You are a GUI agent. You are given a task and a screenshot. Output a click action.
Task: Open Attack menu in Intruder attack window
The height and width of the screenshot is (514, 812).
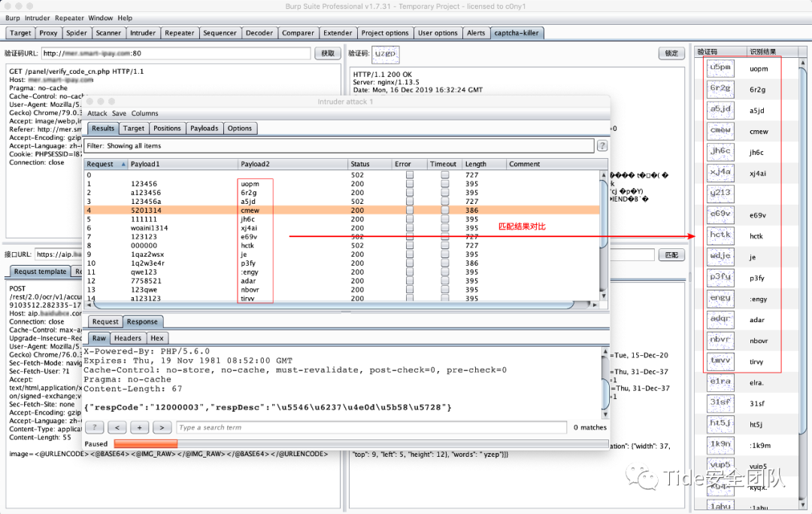(x=97, y=114)
